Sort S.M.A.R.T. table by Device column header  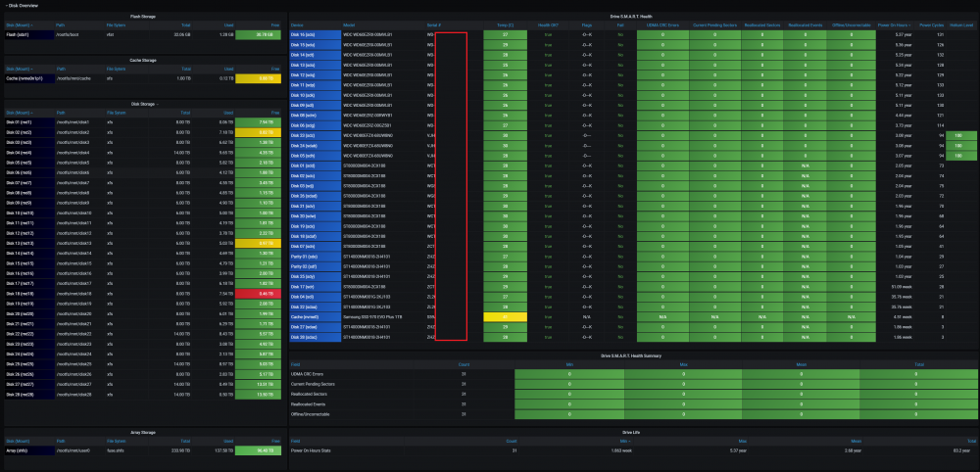pyautogui.click(x=297, y=25)
